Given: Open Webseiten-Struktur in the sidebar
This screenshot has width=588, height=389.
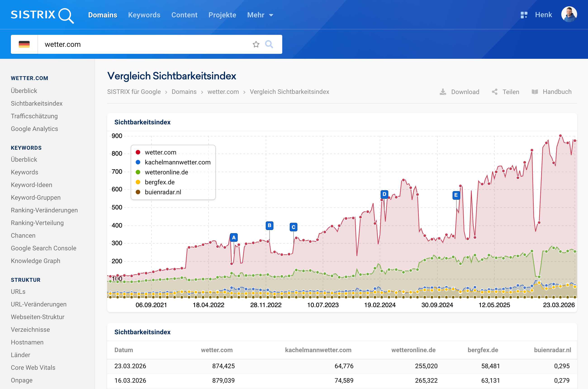Looking at the screenshot, I should pyautogui.click(x=38, y=317).
